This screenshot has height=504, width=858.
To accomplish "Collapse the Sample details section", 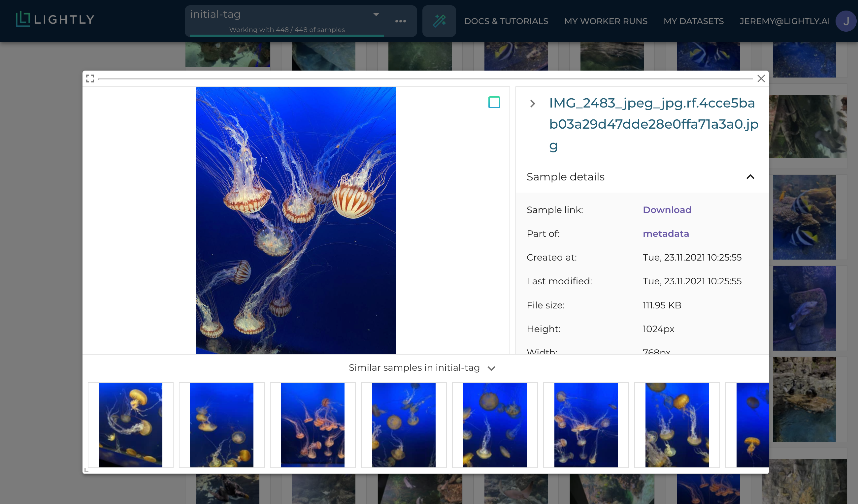I will click(x=750, y=177).
